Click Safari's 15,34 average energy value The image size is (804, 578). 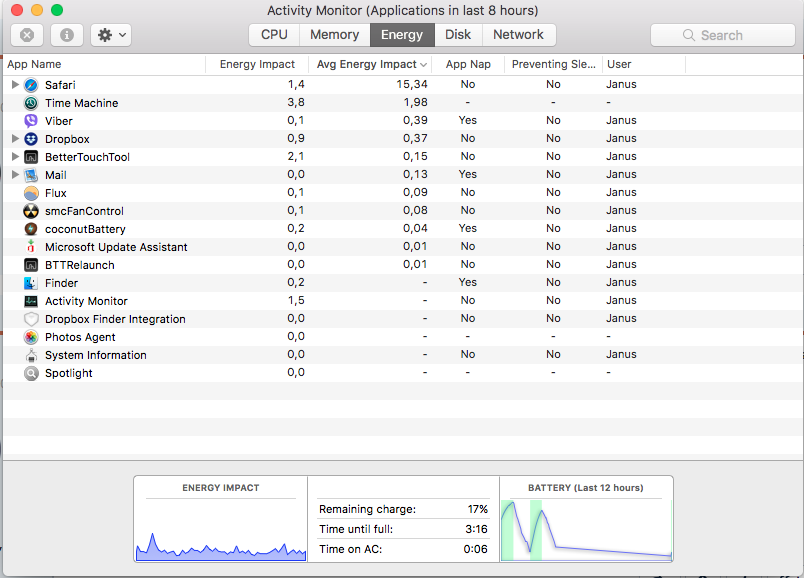pos(412,84)
